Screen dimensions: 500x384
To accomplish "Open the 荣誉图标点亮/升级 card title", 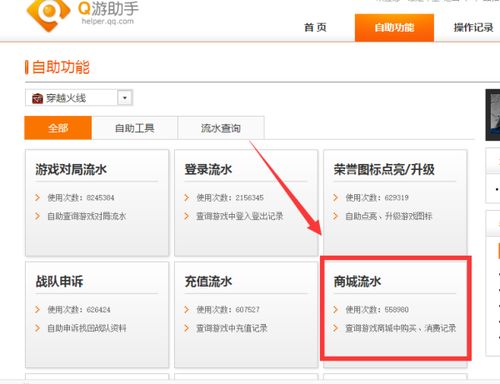I will 384,169.
